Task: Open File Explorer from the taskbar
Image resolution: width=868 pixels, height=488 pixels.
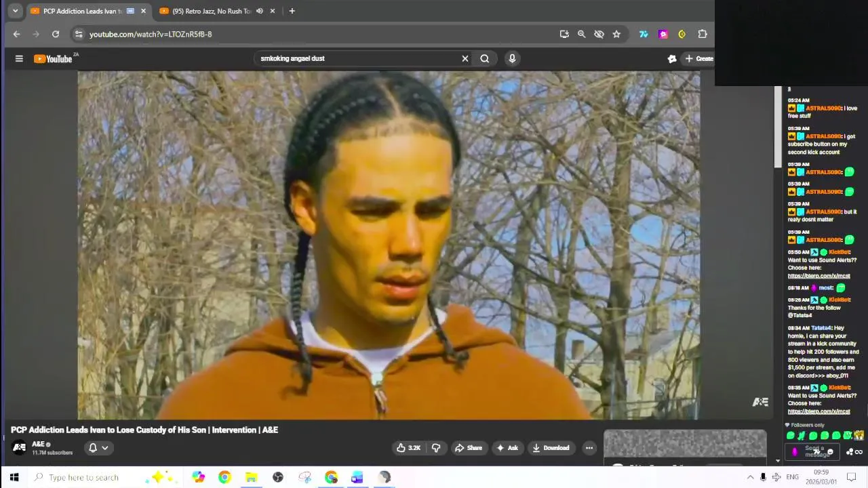Action: (x=251, y=477)
